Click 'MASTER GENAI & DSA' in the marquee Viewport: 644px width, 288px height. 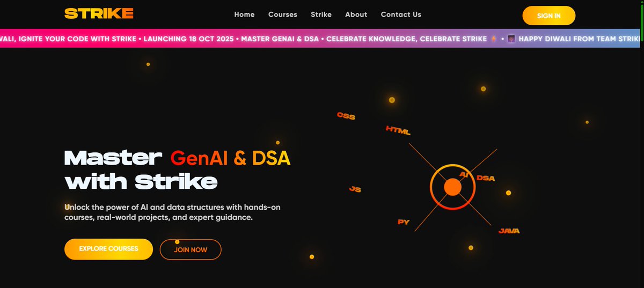pyautogui.click(x=281, y=39)
